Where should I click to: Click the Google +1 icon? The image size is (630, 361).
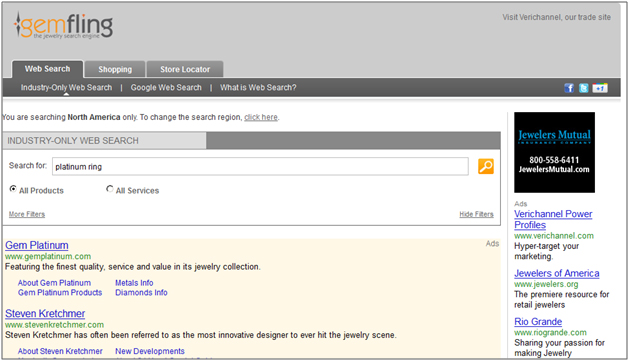point(600,88)
